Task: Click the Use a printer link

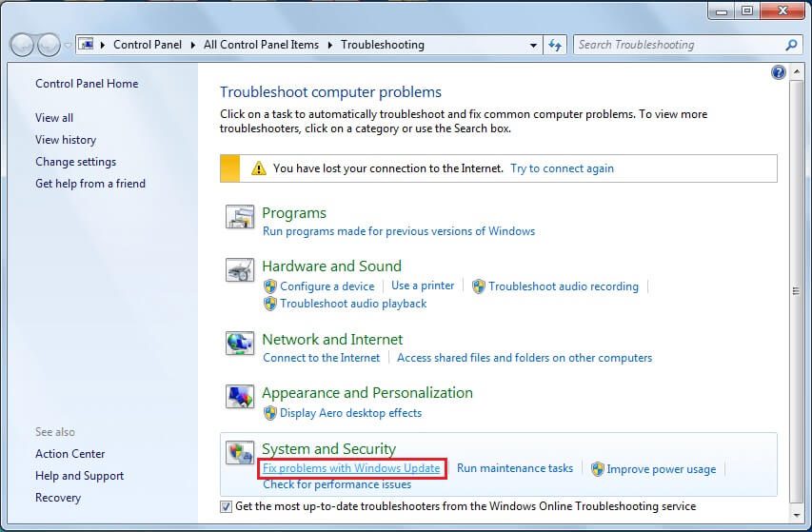Action: (x=423, y=286)
